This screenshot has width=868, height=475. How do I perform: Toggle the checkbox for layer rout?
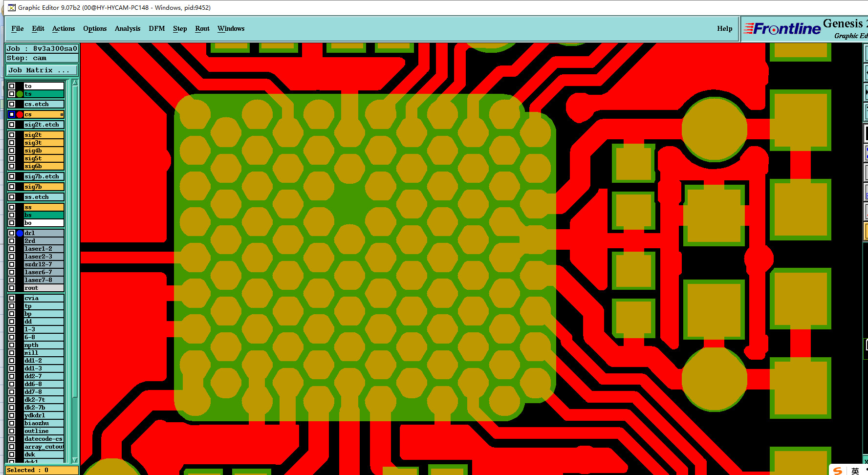pos(12,288)
